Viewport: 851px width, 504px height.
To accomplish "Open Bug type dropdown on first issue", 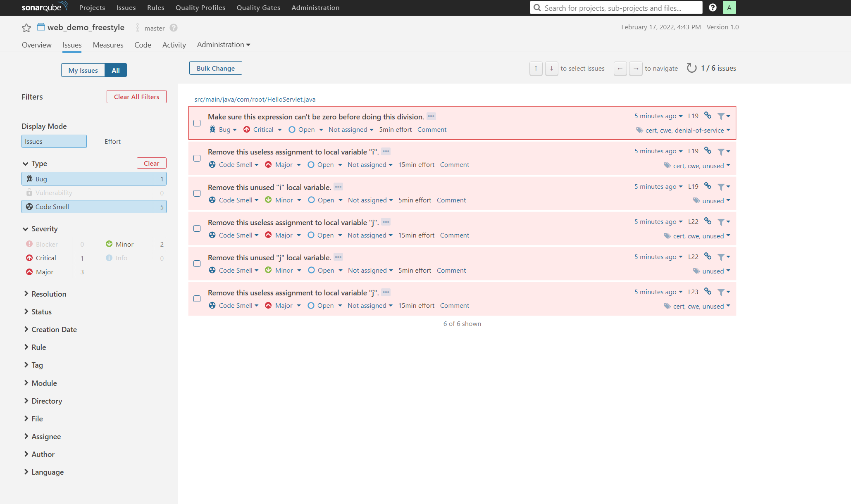I will point(223,129).
